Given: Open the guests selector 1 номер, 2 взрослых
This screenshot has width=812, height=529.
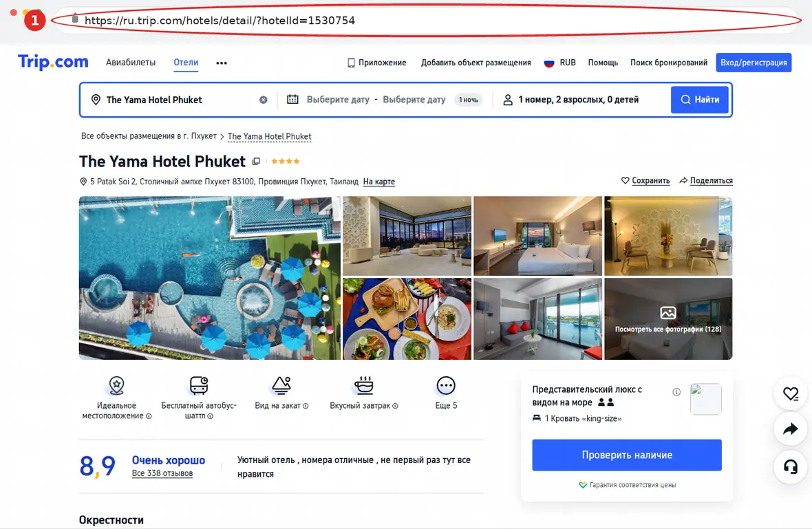Looking at the screenshot, I should pyautogui.click(x=579, y=100).
